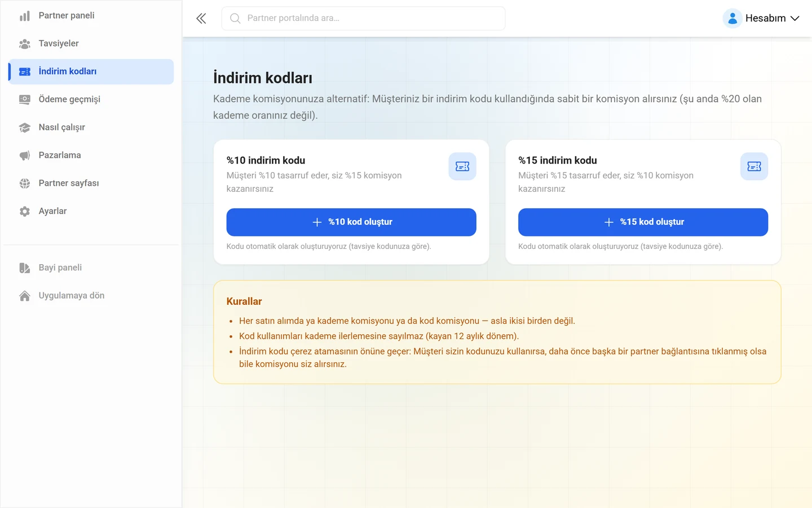Click Uygulamaya dön home icon
The image size is (812, 508).
click(25, 296)
